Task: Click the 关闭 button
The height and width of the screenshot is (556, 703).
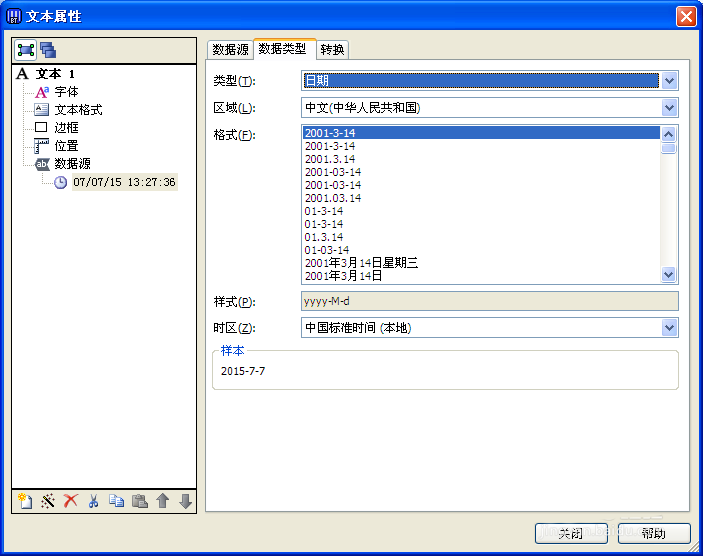Action: (571, 534)
